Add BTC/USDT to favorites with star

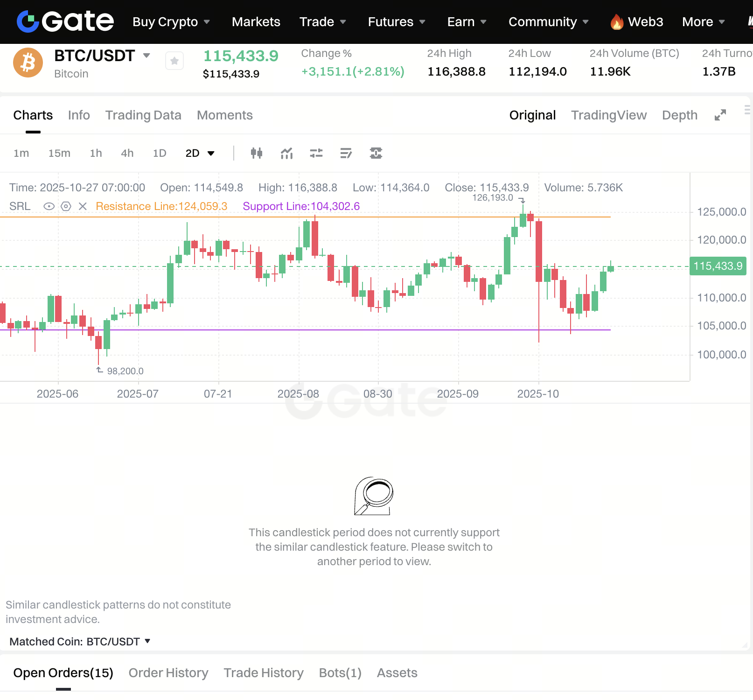(174, 61)
